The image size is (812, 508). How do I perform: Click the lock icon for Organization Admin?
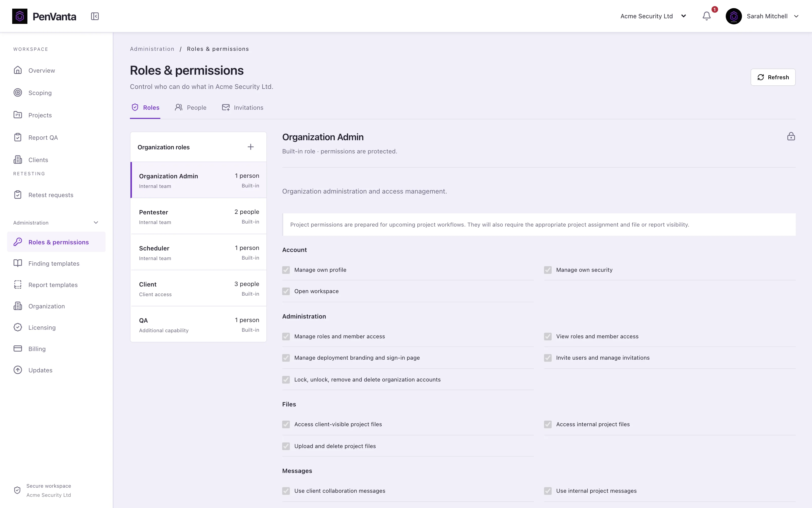(x=791, y=136)
